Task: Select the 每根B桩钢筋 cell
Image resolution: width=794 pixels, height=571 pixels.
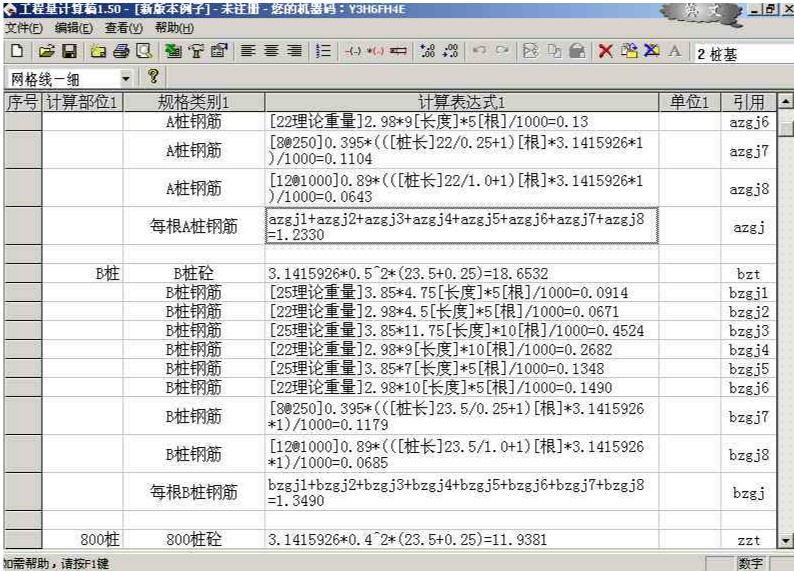Action: point(193,492)
